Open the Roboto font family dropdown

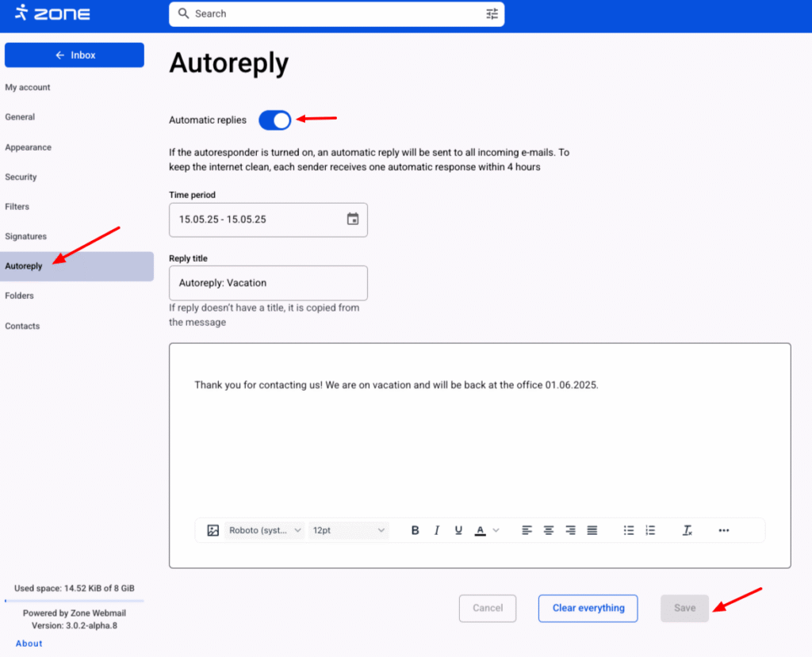(x=265, y=530)
